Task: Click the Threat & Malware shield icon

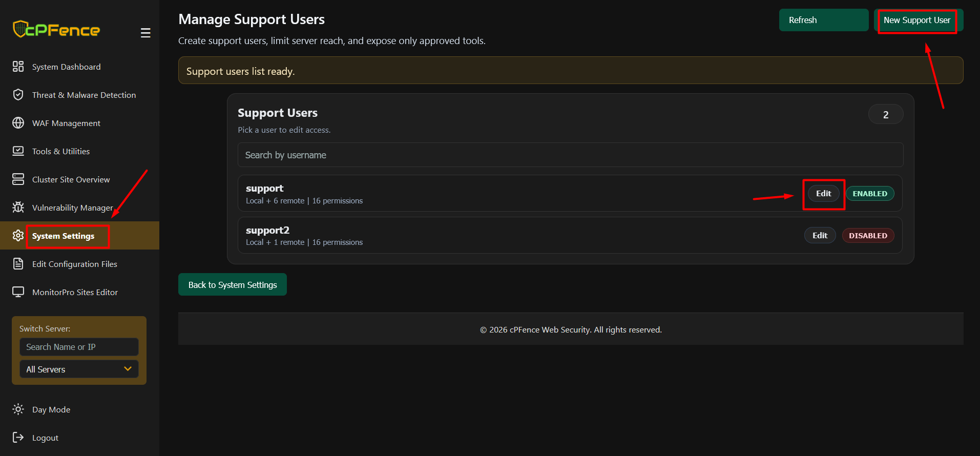Action: coord(18,95)
